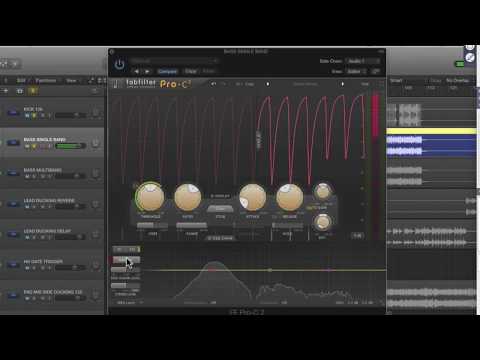Click the Help button in Pro-C toolbar
The width and height of the screenshot is (480, 360).
(365, 84)
